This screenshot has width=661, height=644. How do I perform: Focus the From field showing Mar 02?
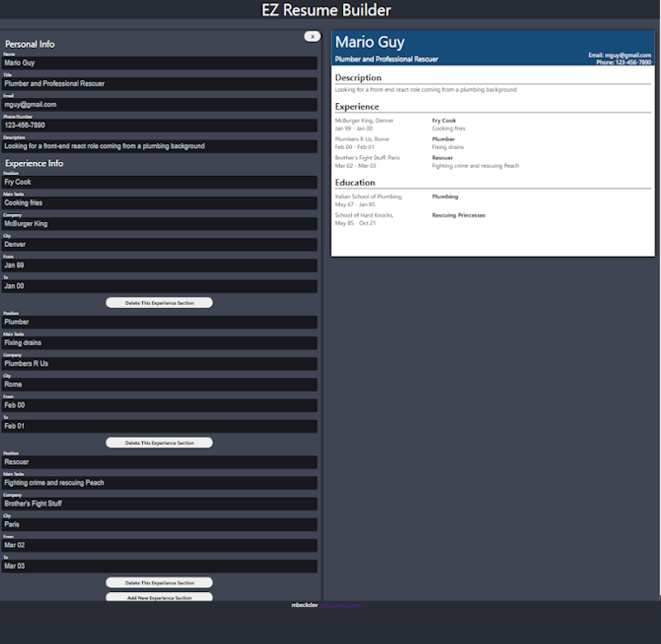pos(159,546)
